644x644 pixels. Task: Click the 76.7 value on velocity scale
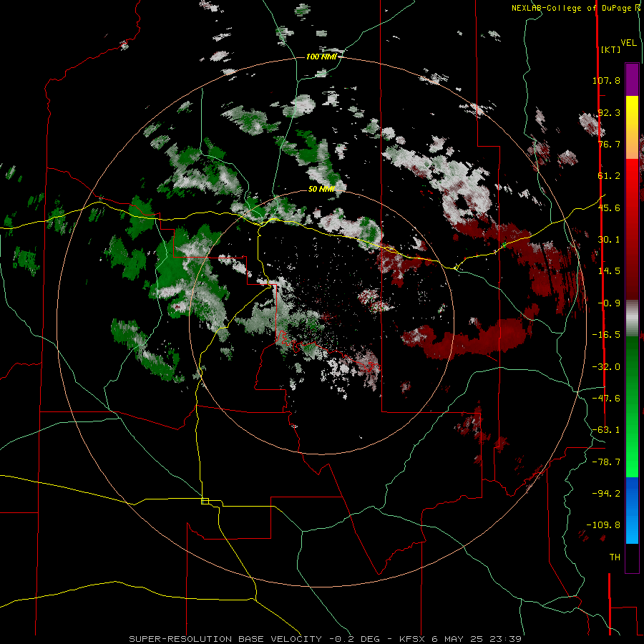tap(609, 144)
